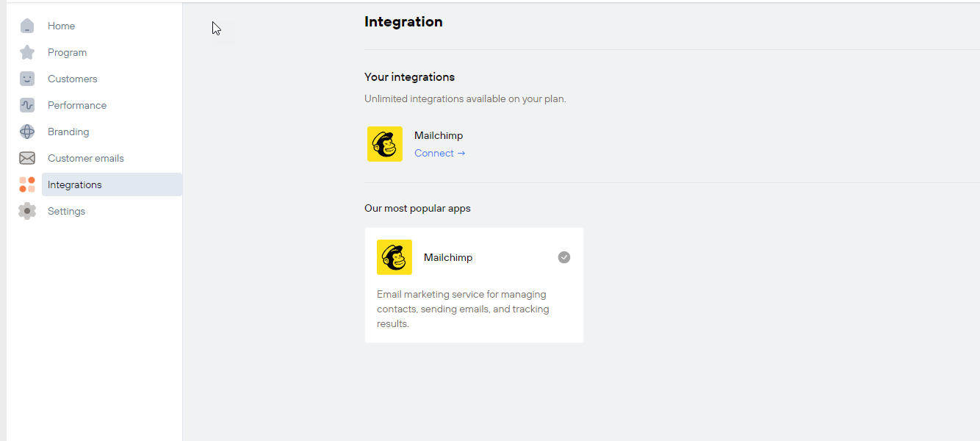The height and width of the screenshot is (441, 980).
Task: Click the Settings gear icon
Action: click(x=27, y=211)
